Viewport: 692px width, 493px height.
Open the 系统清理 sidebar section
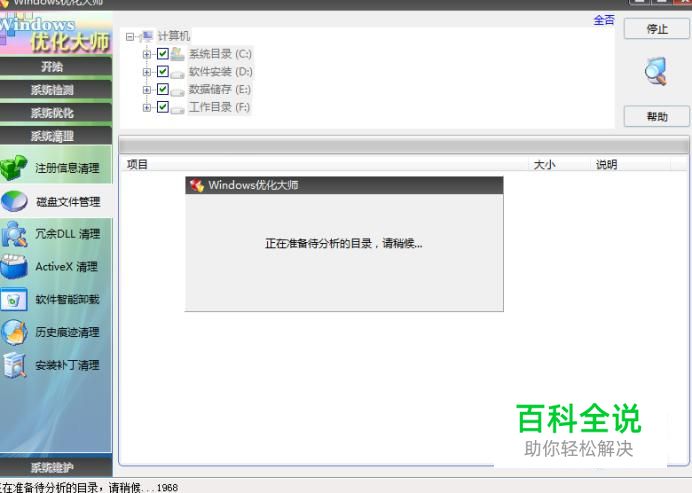pyautogui.click(x=56, y=136)
